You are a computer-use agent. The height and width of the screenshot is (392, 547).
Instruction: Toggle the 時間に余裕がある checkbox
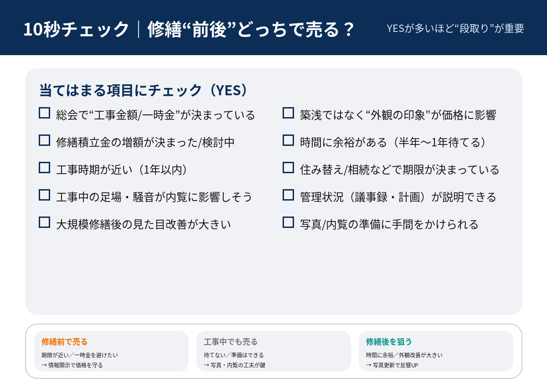pyautogui.click(x=288, y=140)
